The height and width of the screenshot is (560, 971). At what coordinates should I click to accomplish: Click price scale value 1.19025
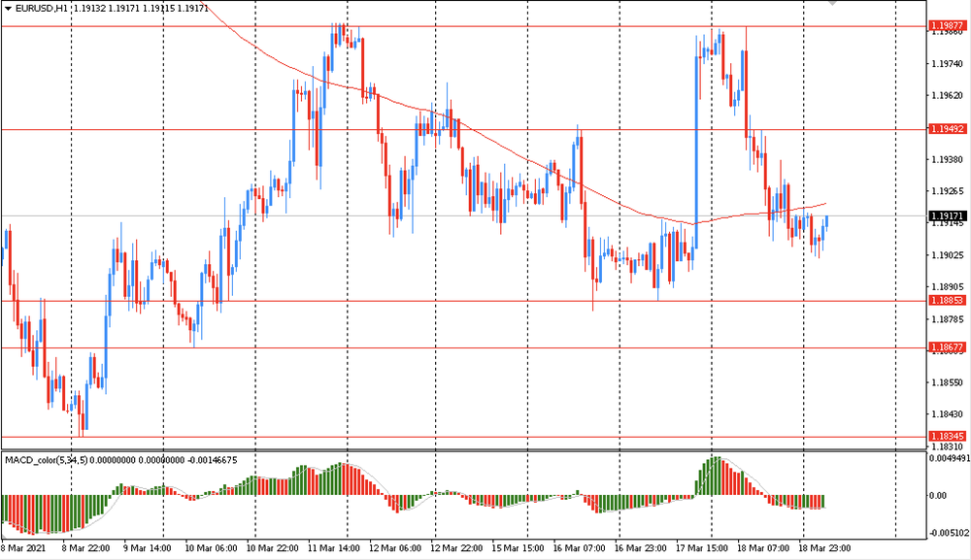coord(948,254)
